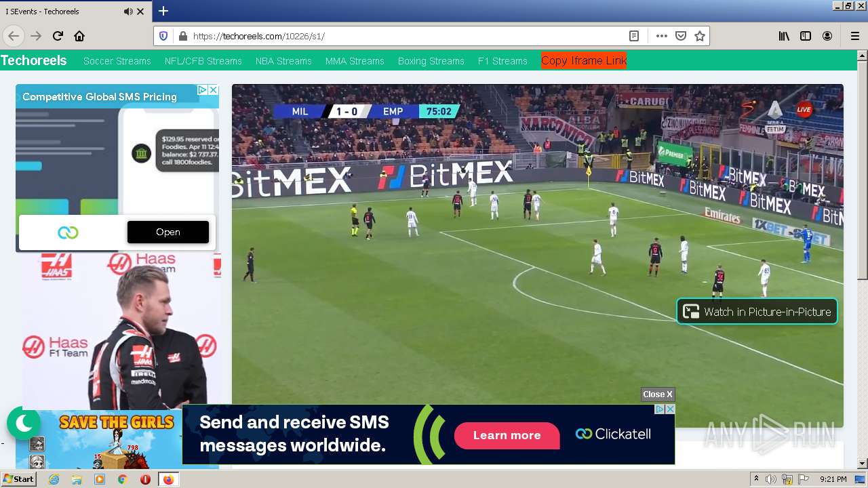This screenshot has height=488, width=868.
Task: Open the Firefox Library menu
Action: coord(784,36)
